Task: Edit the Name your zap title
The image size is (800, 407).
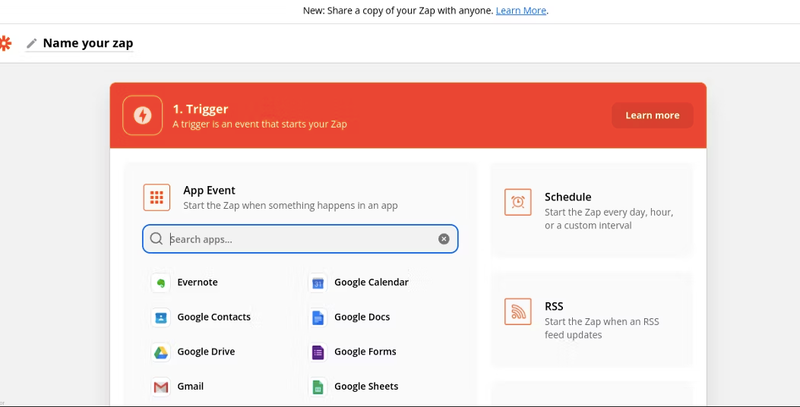Action: coord(88,43)
